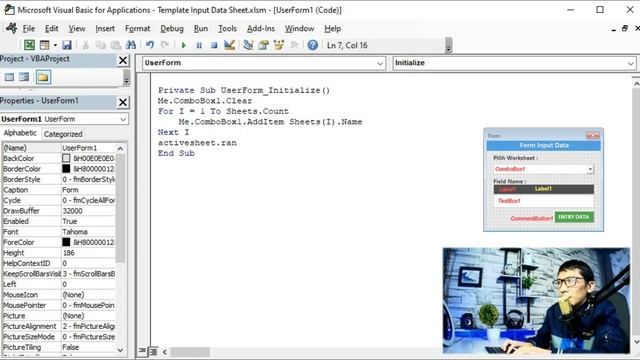Select the PictureTiling property row
The image size is (640, 360).
tap(59, 347)
